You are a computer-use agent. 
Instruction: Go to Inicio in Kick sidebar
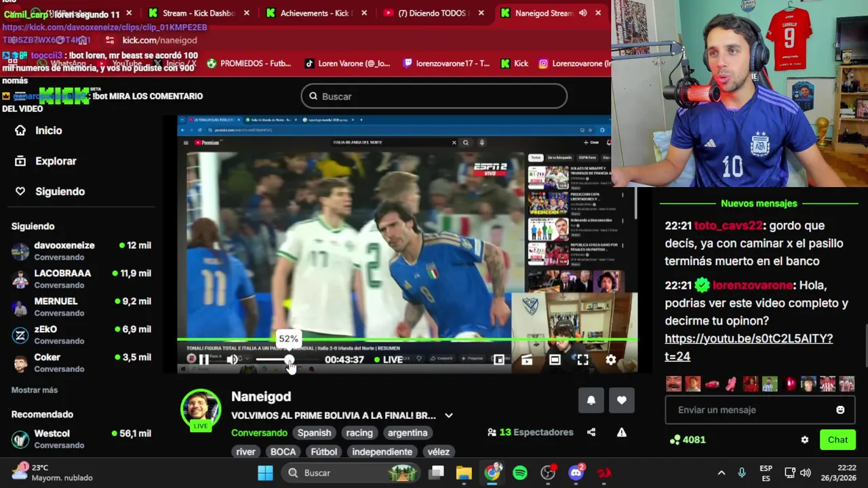click(39, 130)
